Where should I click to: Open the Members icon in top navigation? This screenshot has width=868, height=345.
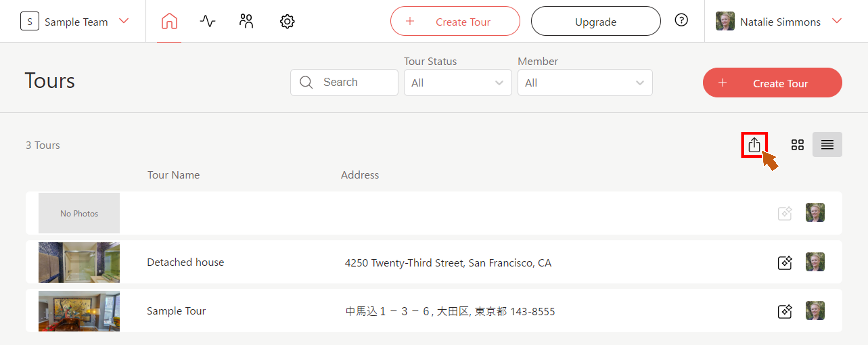tap(246, 21)
